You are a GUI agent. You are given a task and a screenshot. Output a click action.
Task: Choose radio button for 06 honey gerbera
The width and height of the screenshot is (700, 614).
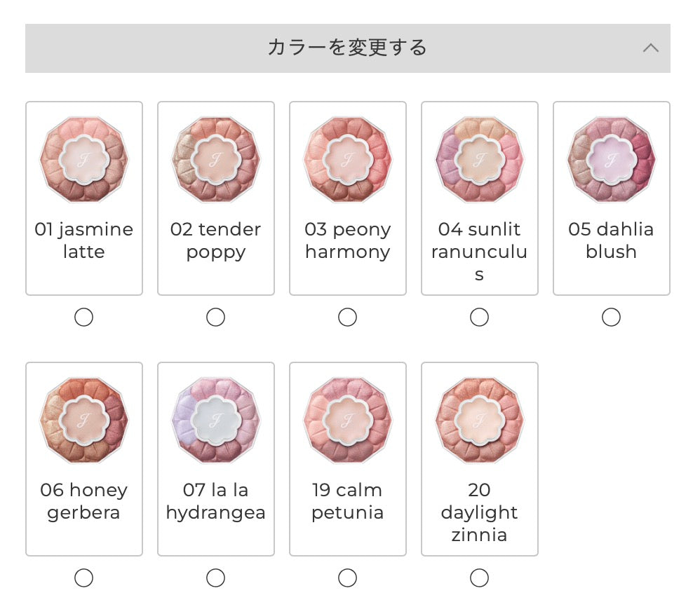pos(84,578)
